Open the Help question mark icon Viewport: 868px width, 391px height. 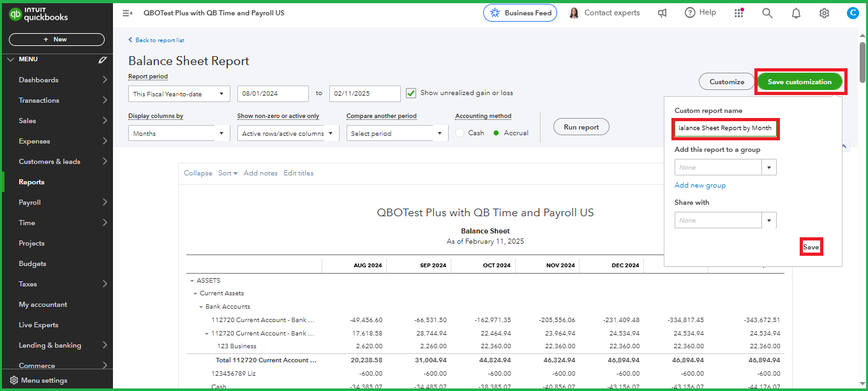coord(690,13)
